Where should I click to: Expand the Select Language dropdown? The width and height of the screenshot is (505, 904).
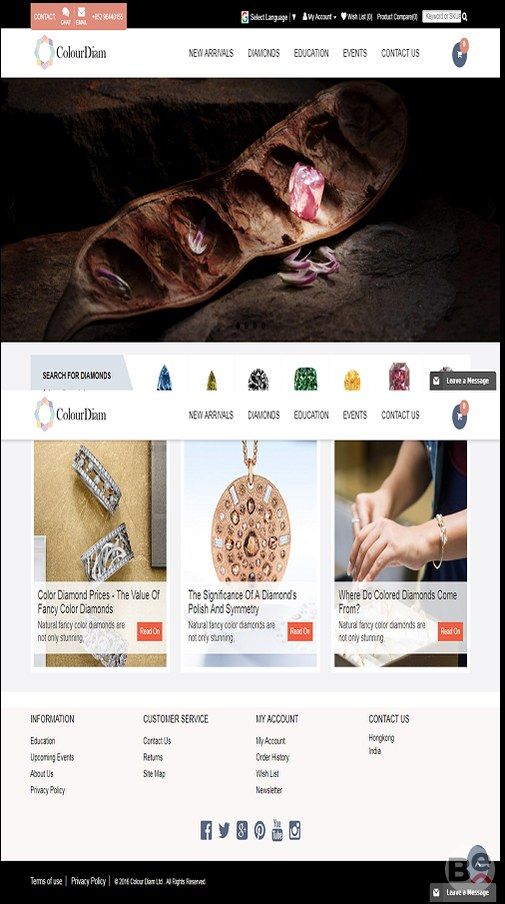pos(269,17)
